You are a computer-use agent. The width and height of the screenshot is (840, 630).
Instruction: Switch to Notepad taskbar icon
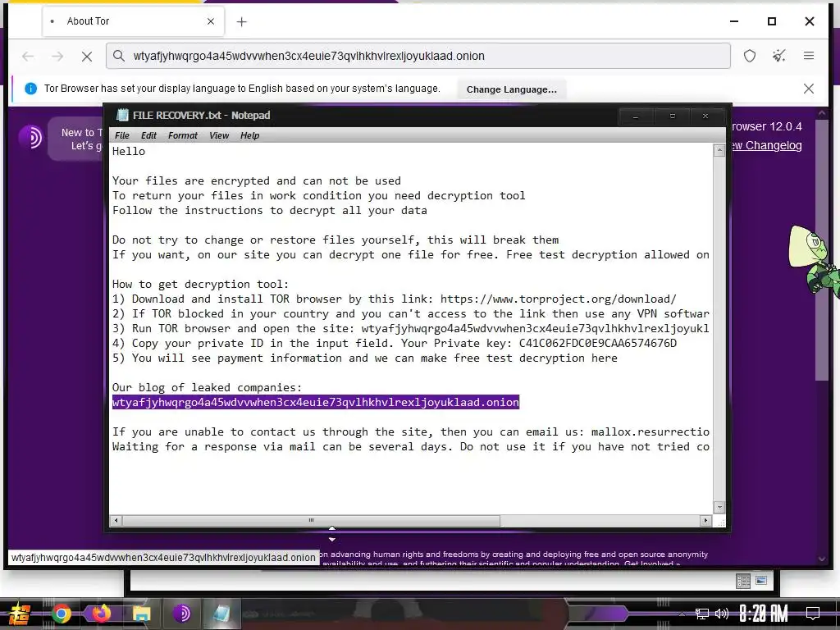(x=221, y=614)
